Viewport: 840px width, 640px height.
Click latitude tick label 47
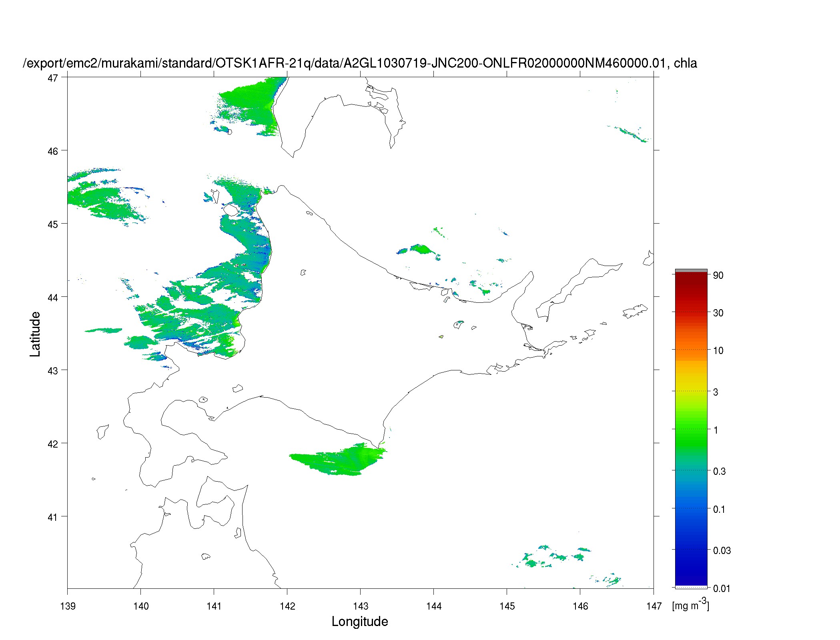click(52, 78)
